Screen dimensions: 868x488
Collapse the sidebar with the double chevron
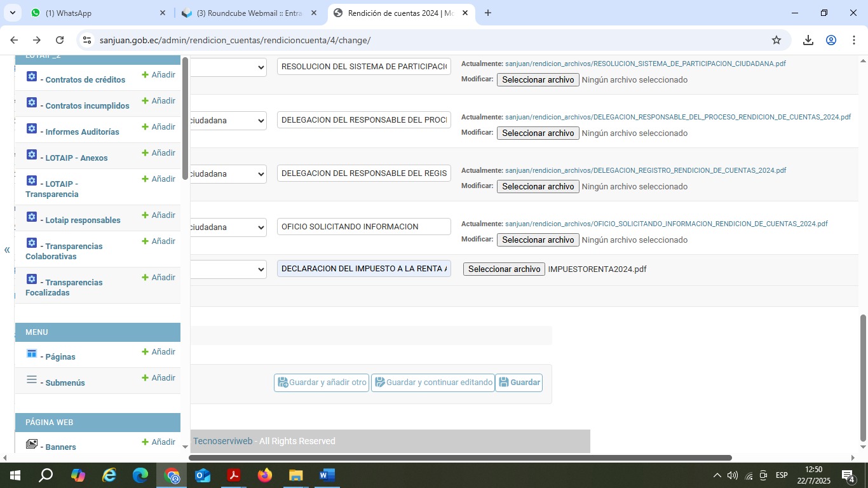(x=7, y=250)
